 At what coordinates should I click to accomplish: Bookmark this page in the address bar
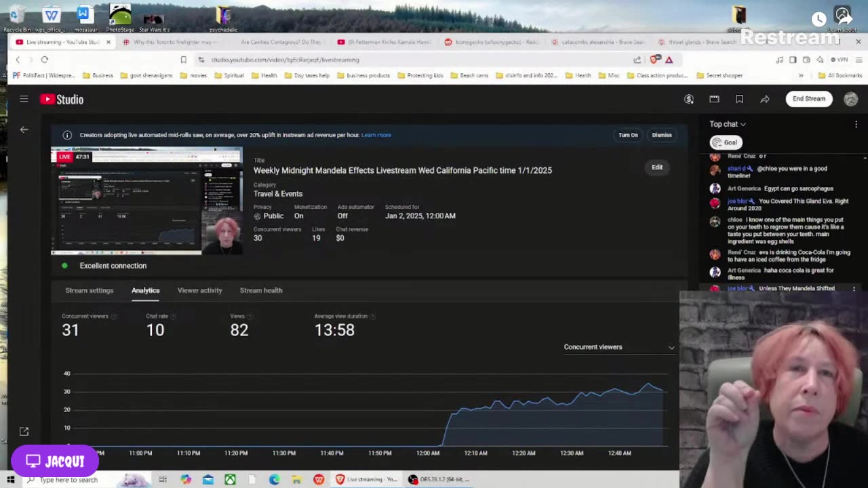183,60
